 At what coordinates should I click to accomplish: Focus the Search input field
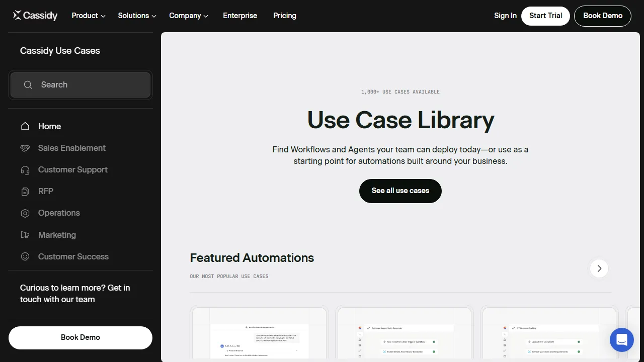80,85
